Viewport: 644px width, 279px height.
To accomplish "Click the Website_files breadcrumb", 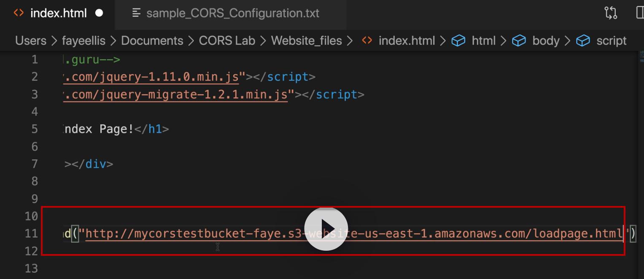I will coord(307,41).
